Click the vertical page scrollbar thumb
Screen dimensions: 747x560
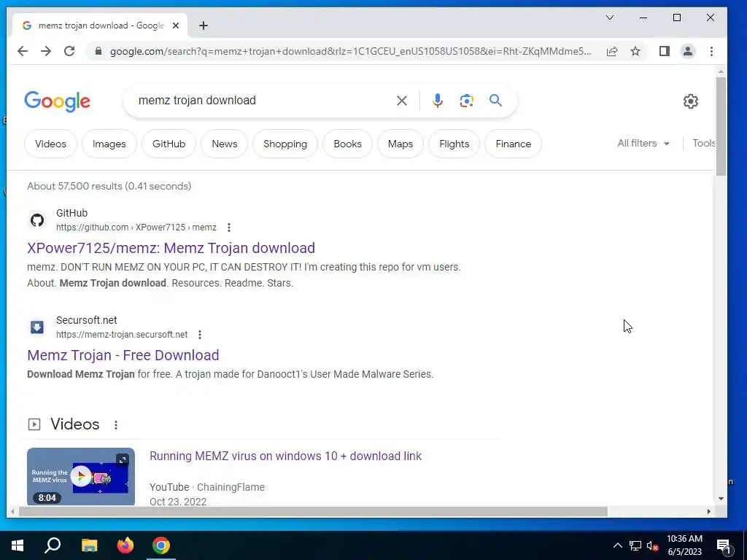[721, 126]
